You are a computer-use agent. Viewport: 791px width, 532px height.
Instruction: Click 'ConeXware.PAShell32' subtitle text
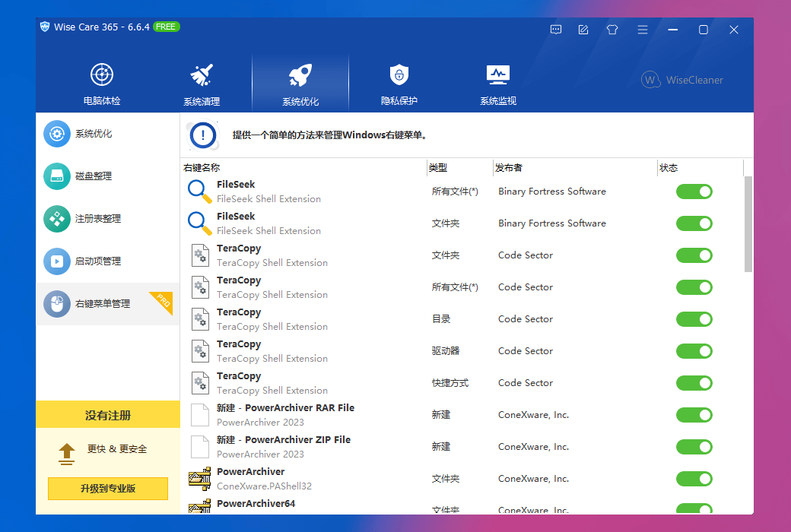coord(265,486)
